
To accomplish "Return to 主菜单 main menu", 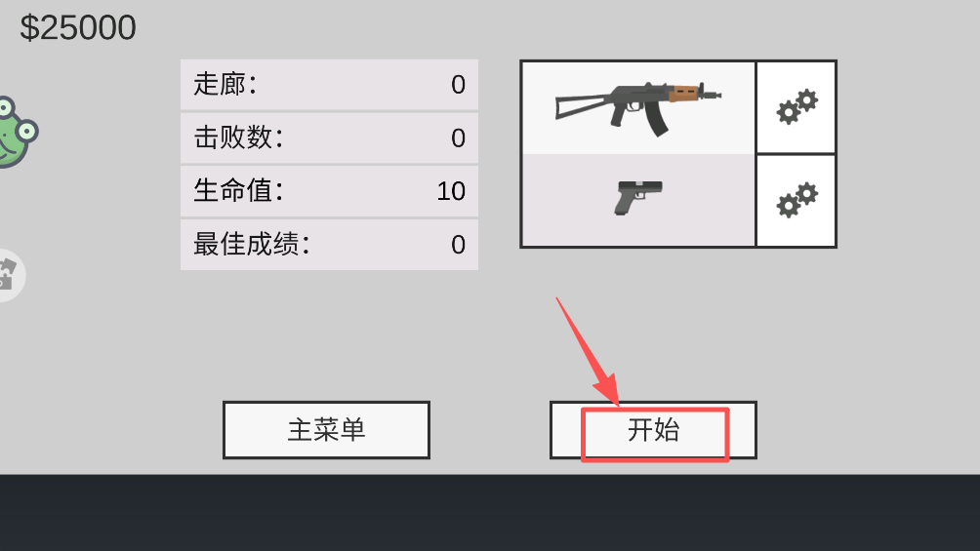I will coord(326,430).
